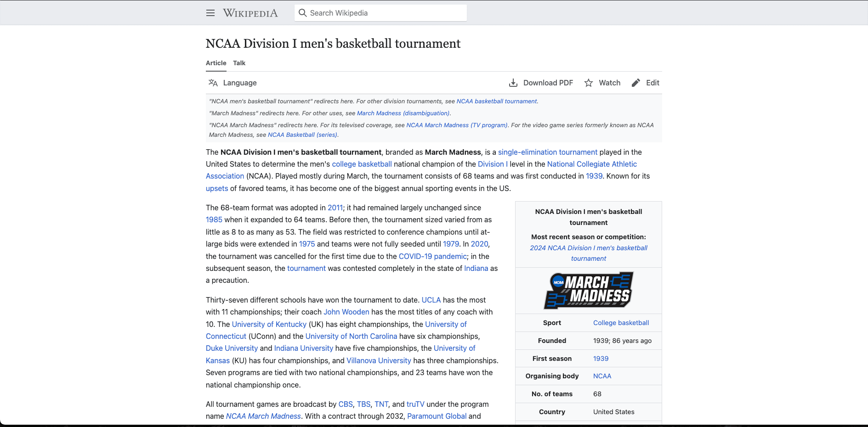Open italic NCAA March Madness program link
The height and width of the screenshot is (427, 868).
click(x=263, y=416)
